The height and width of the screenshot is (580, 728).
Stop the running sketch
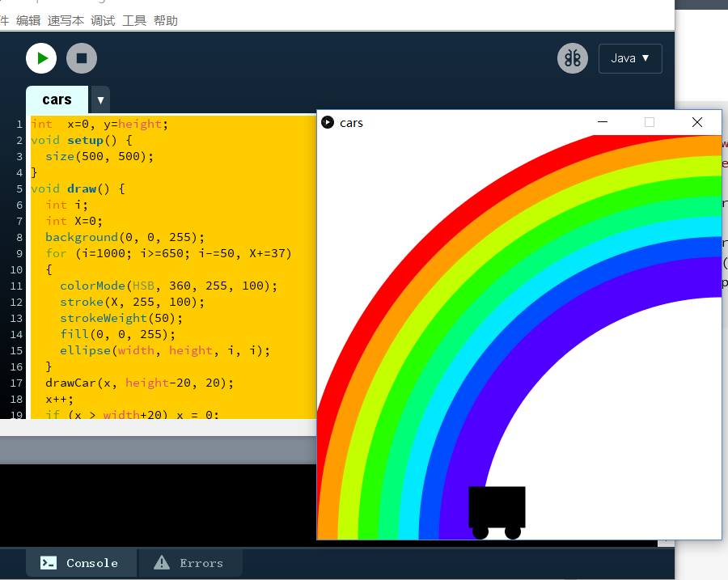tap(82, 58)
